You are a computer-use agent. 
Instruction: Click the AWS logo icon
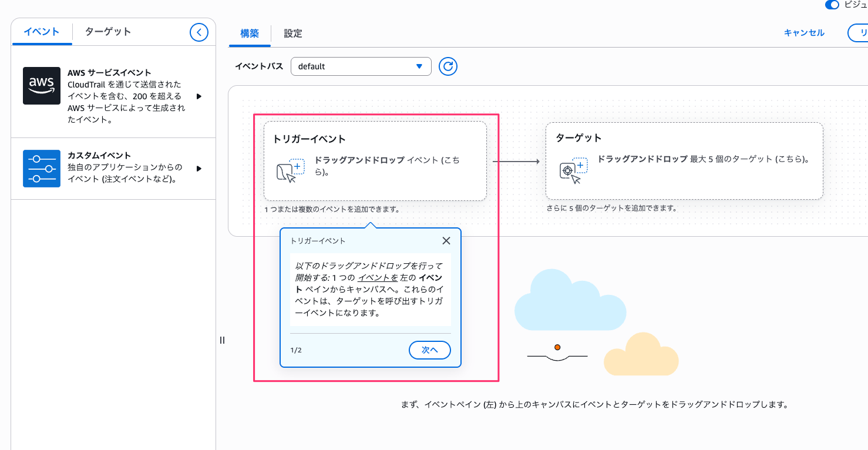coord(42,86)
